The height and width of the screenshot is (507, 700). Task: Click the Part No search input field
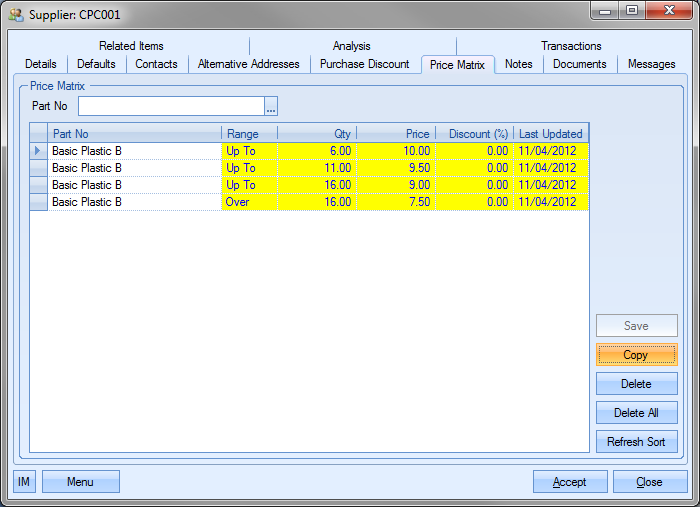171,106
